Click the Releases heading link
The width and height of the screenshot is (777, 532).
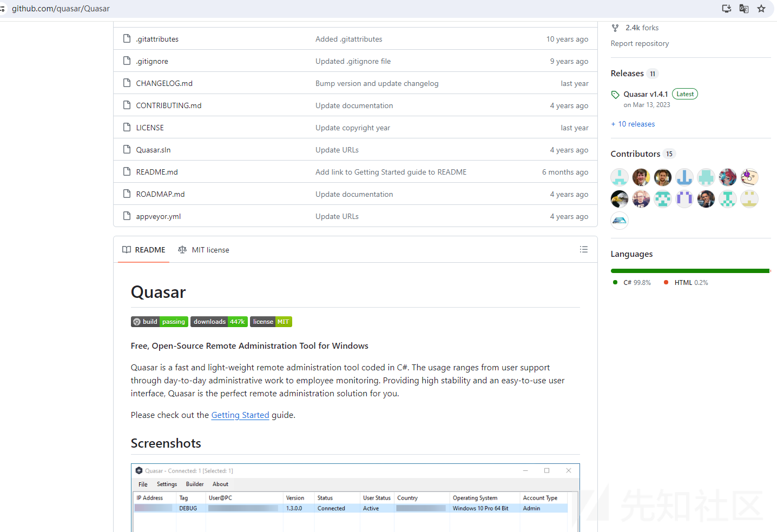627,73
